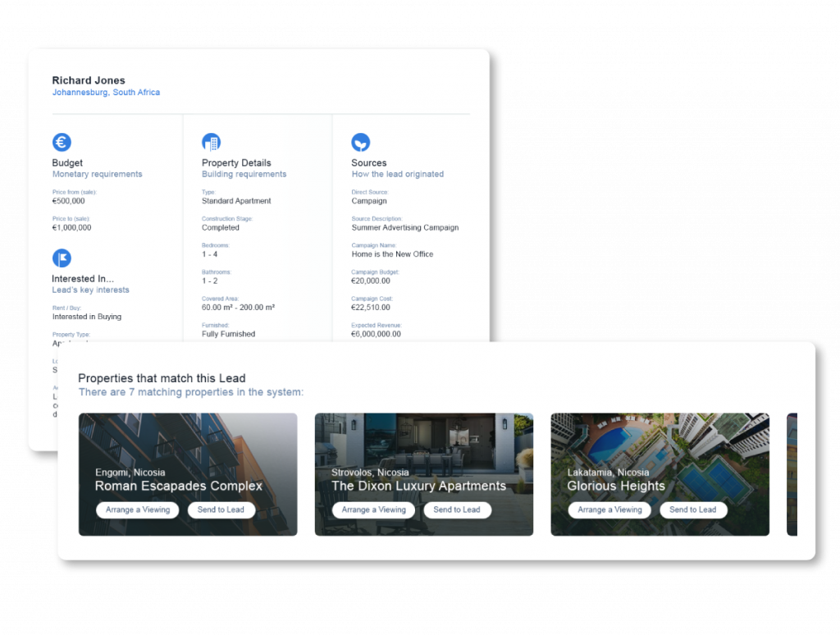Select the Richard Jones lead name
The height and width of the screenshot is (635, 840).
tap(89, 80)
